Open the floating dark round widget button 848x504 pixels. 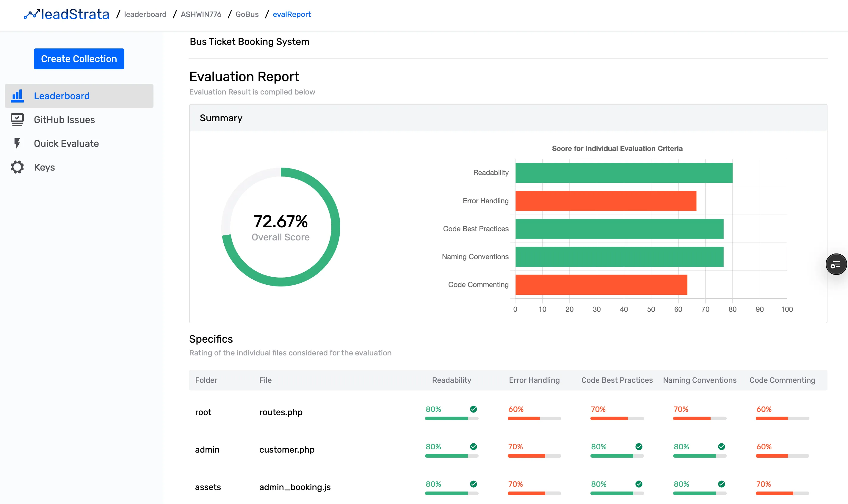coord(836,264)
